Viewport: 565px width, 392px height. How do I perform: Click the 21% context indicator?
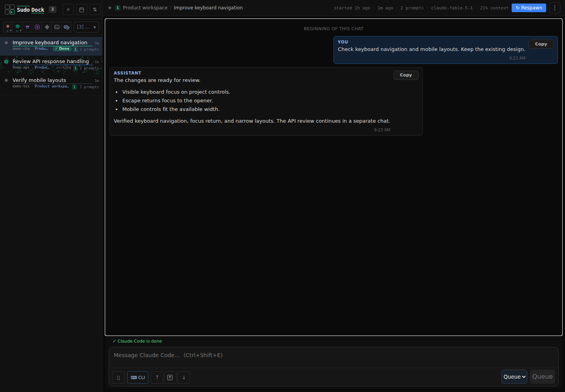pos(494,8)
